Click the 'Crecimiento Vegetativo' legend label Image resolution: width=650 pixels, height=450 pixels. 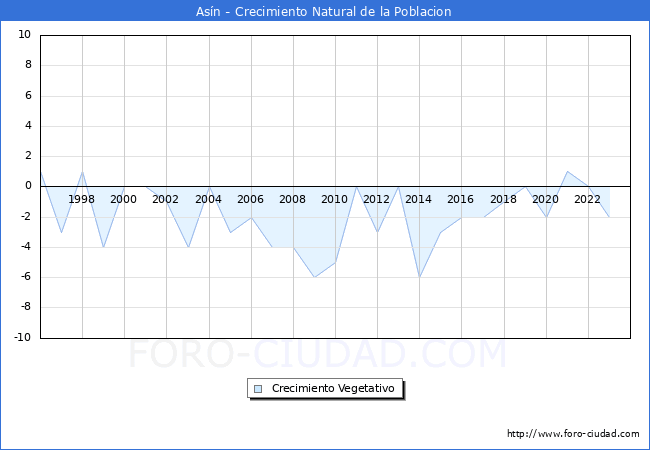click(x=333, y=388)
